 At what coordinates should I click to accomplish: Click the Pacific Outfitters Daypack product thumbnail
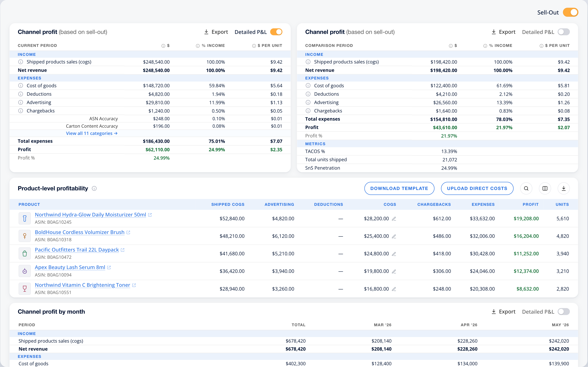coord(25,253)
